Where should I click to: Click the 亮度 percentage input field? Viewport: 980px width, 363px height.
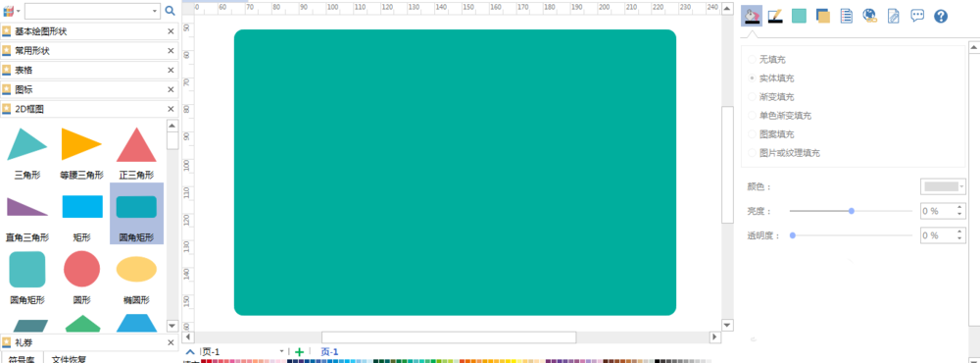938,211
